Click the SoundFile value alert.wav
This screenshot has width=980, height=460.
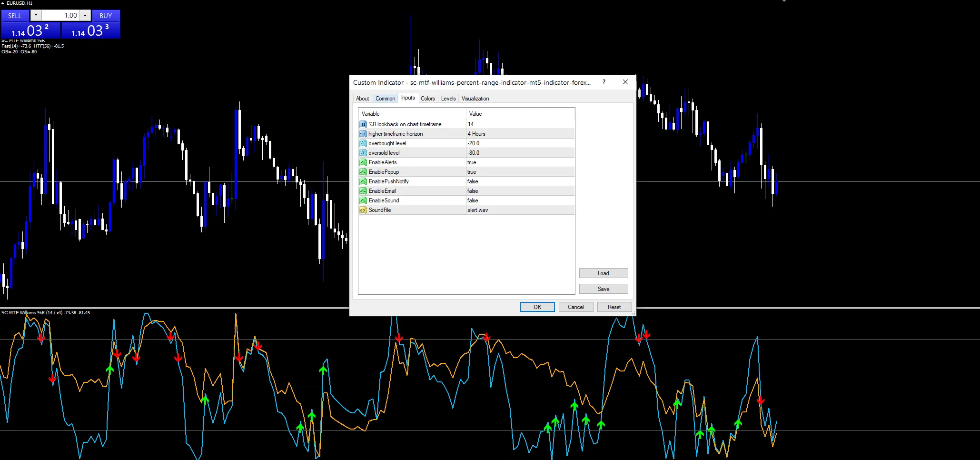click(520, 210)
